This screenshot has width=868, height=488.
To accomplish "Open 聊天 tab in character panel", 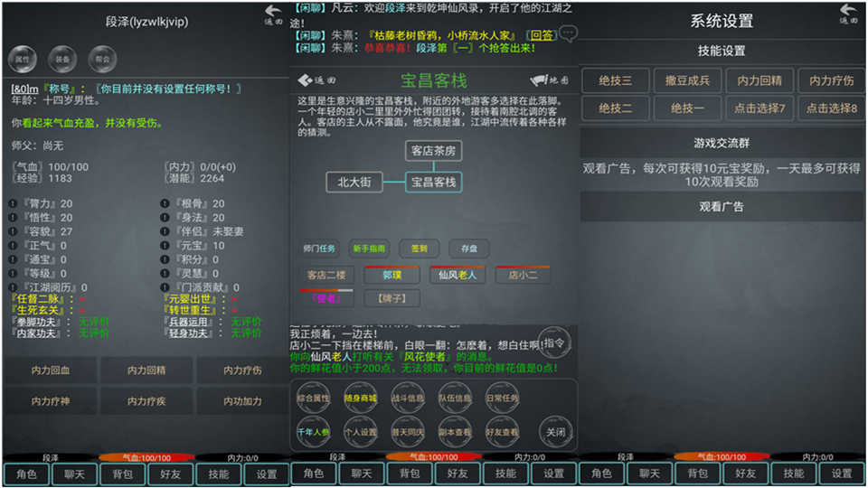I will 74,474.
